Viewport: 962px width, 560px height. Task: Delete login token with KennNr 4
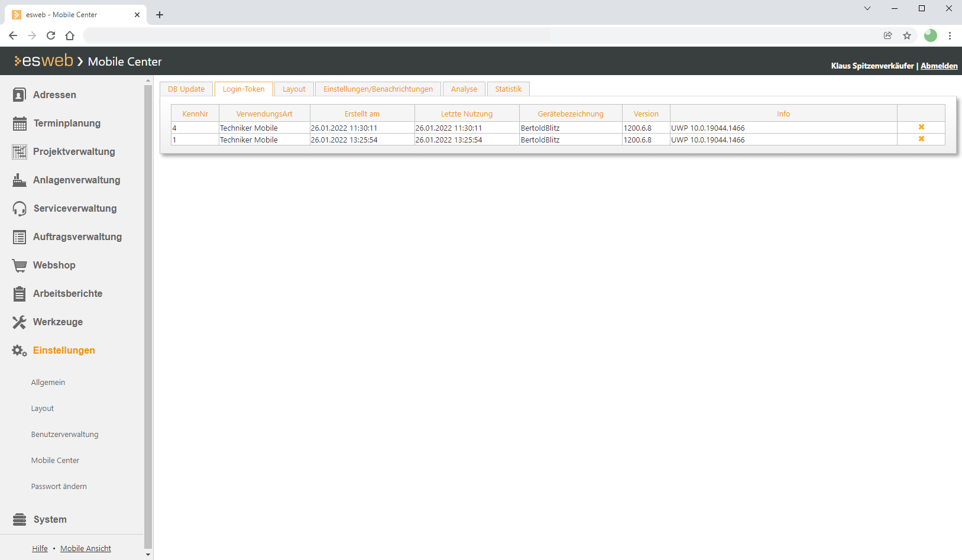pyautogui.click(x=921, y=127)
